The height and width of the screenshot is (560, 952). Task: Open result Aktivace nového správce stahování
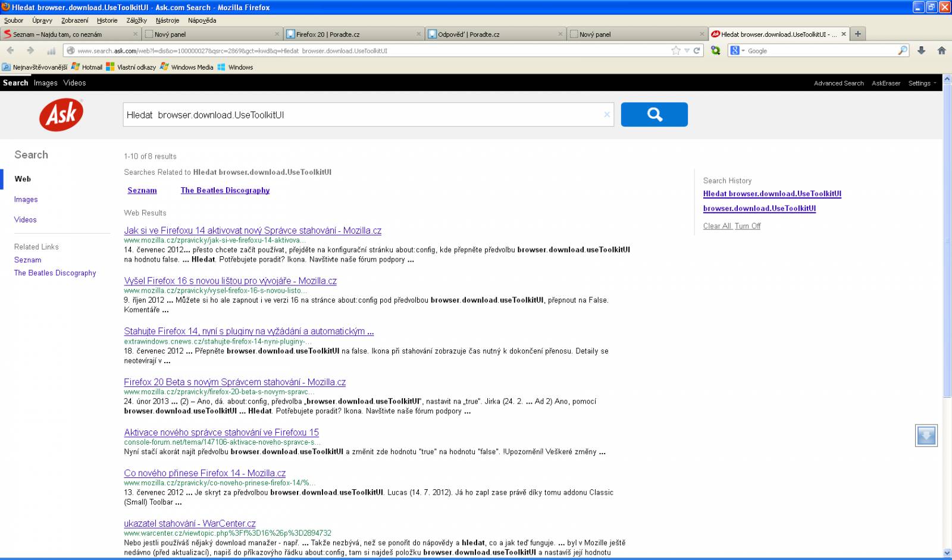coord(221,432)
